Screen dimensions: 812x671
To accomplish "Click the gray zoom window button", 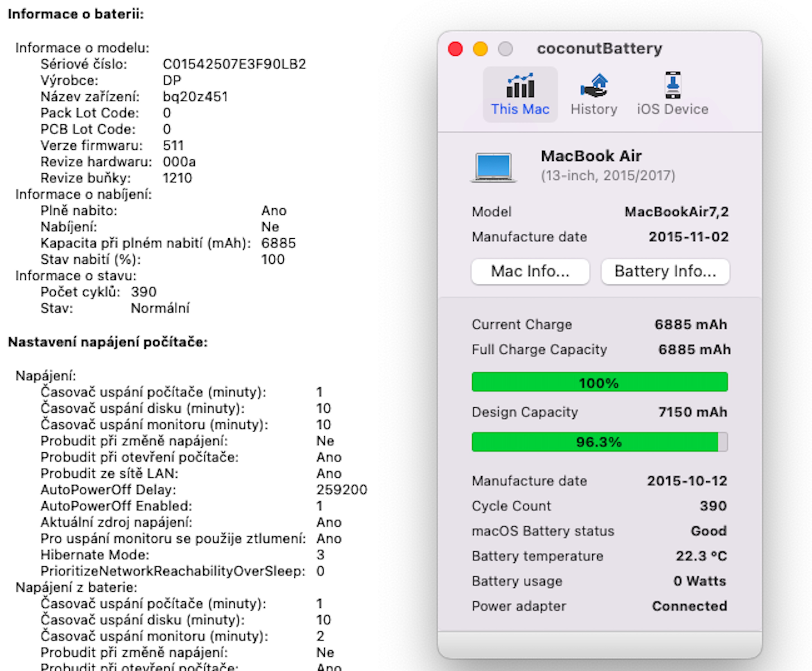I will click(x=505, y=49).
